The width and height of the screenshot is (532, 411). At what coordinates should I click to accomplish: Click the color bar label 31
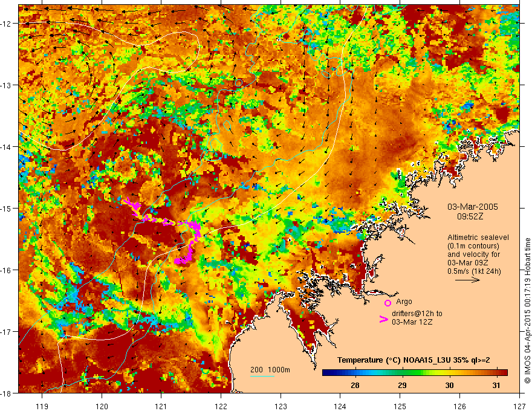(496, 385)
